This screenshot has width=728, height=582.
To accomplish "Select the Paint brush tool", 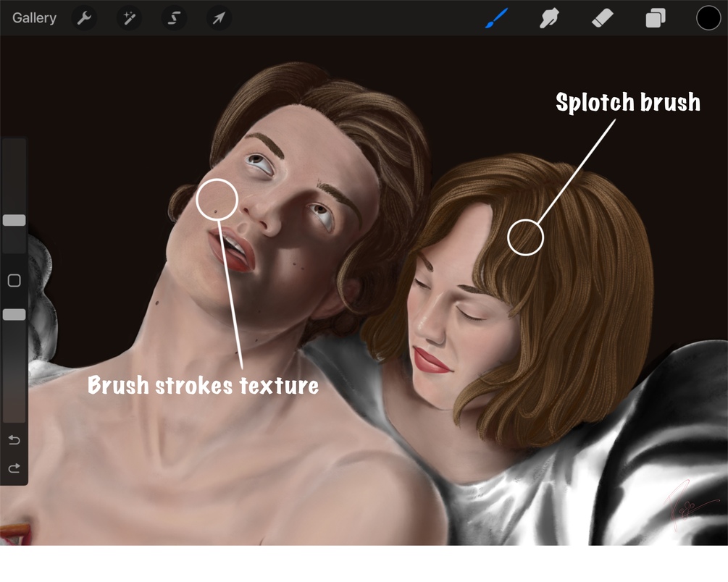I will (496, 18).
